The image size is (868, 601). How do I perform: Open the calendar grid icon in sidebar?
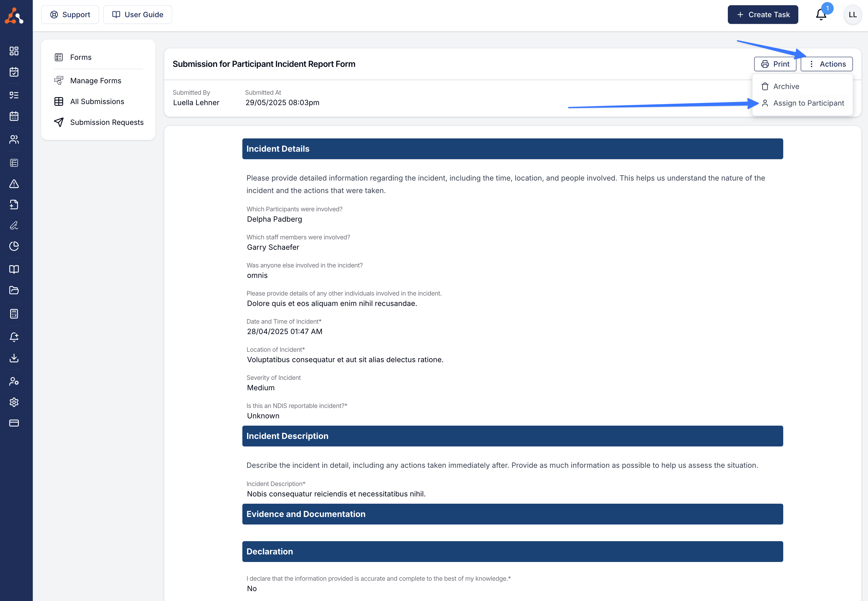(x=14, y=116)
